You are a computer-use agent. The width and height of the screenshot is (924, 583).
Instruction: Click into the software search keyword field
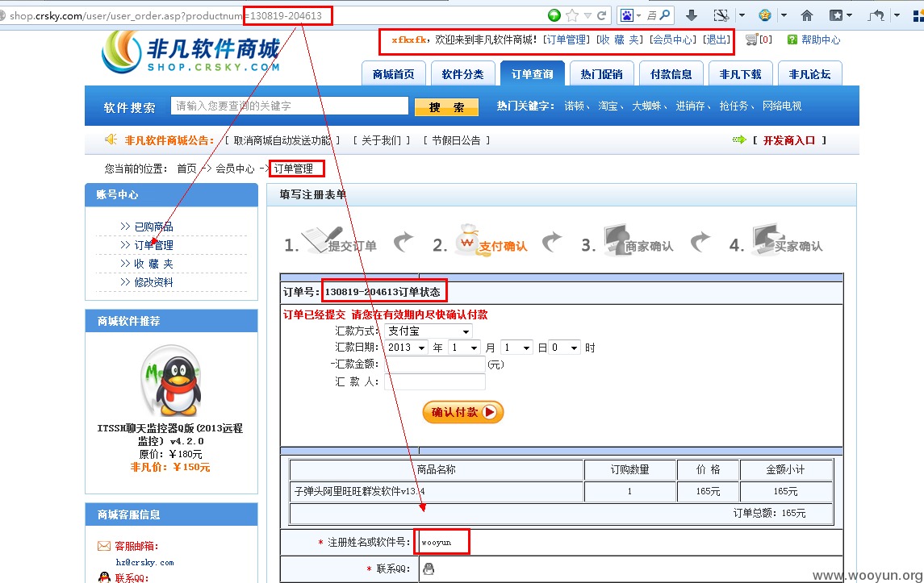pyautogui.click(x=290, y=106)
